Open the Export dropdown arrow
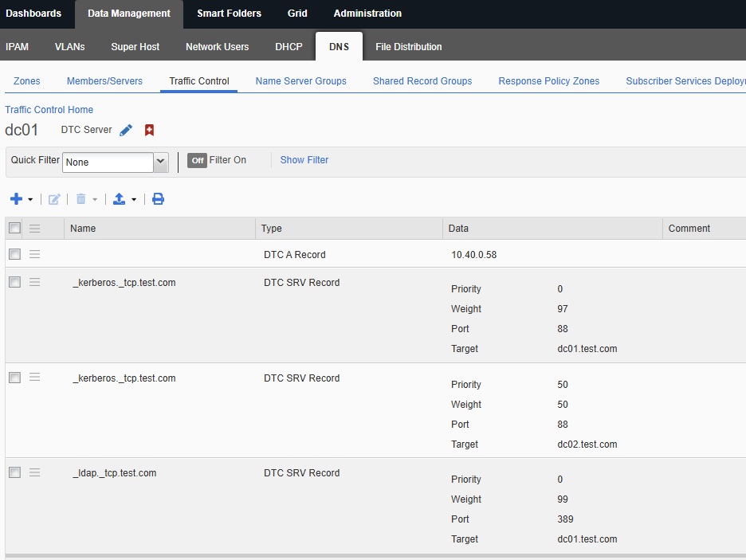Screen dimensions: 746x560 134,199
